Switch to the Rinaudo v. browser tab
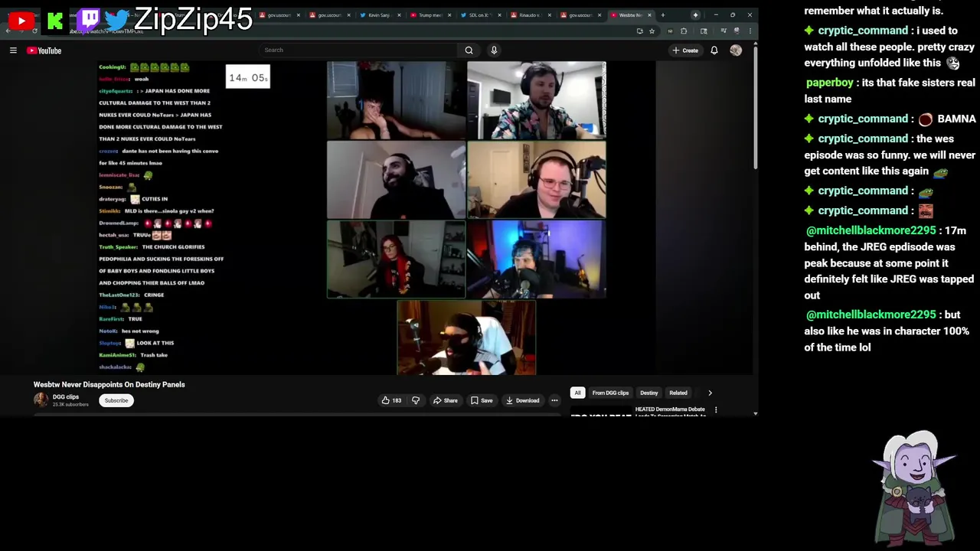 point(528,15)
